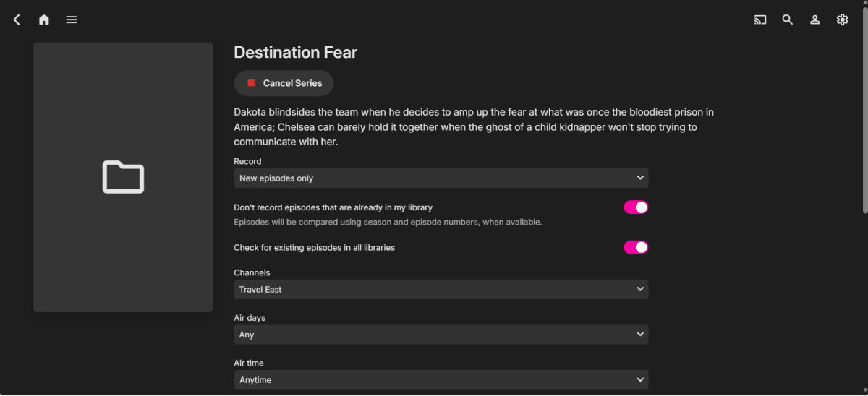Viewport: 868px width, 396px height.
Task: Disable "Check for existing episodes in all libraries"
Action: coord(636,247)
